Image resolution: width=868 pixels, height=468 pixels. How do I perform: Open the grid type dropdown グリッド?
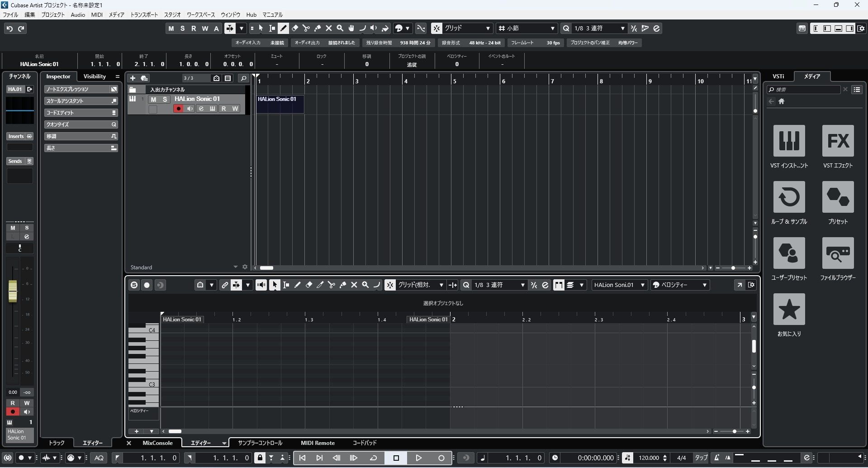(x=467, y=29)
